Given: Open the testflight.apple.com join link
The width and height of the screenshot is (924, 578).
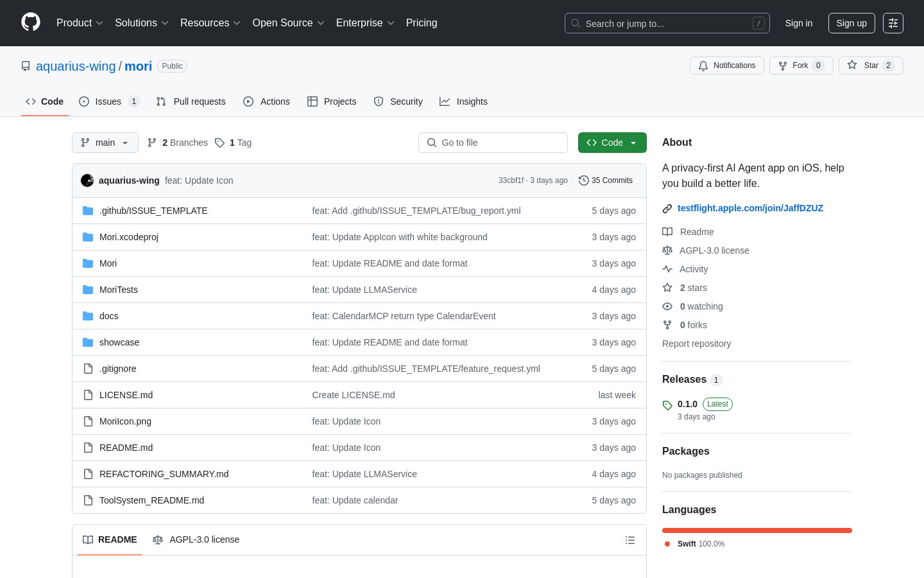Looking at the screenshot, I should click(x=750, y=208).
